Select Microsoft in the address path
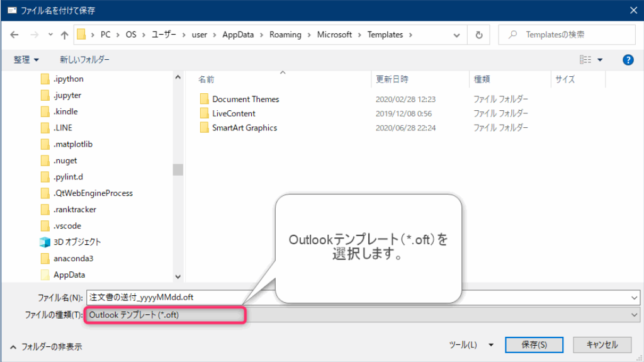Image resolution: width=644 pixels, height=362 pixels. (334, 35)
